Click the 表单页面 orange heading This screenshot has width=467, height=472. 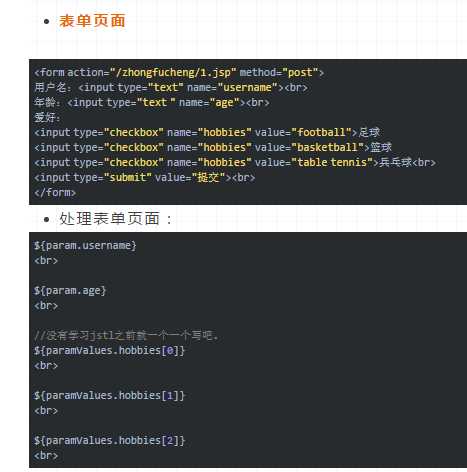(92, 21)
